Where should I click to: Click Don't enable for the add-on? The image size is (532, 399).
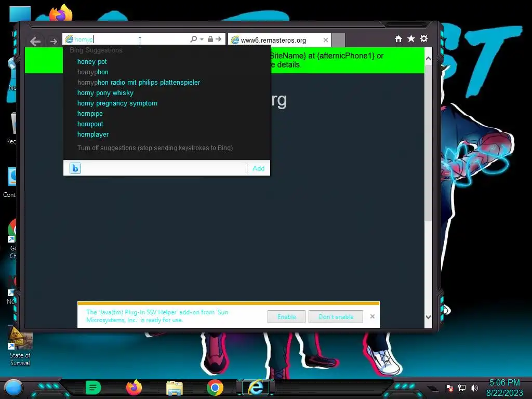pyautogui.click(x=336, y=316)
